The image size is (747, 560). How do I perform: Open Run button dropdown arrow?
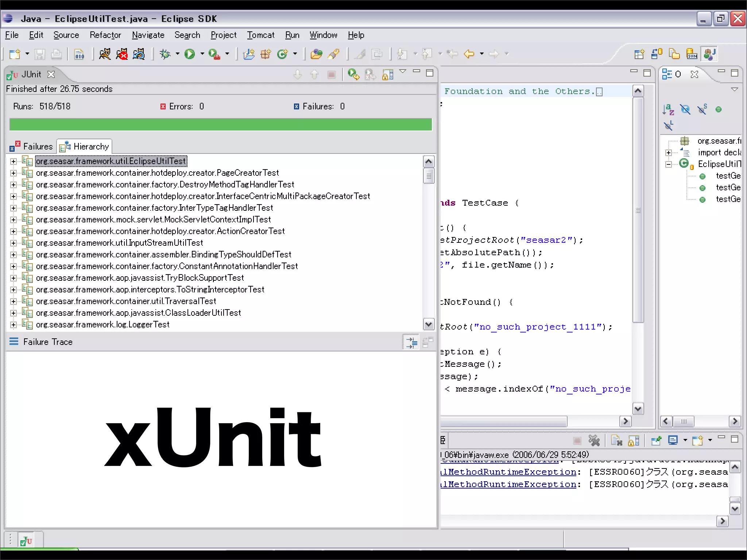click(202, 54)
